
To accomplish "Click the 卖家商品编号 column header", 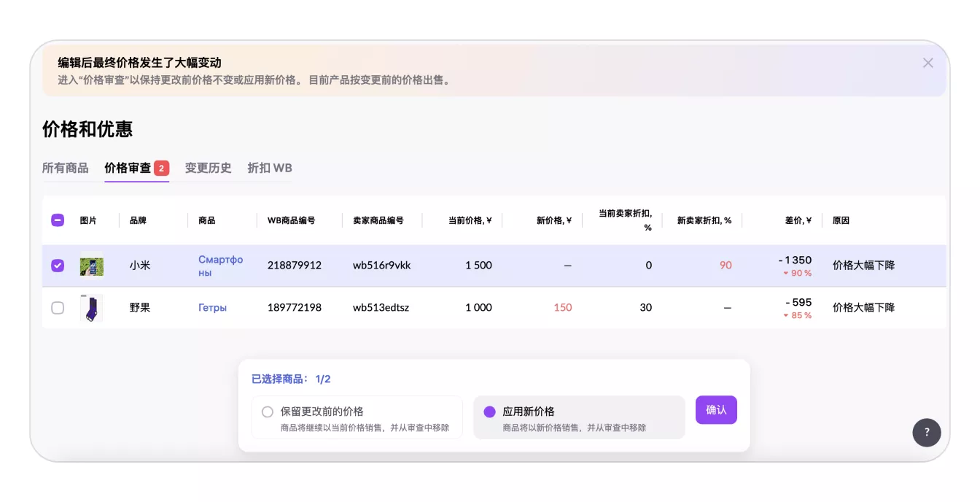I will 378,220.
